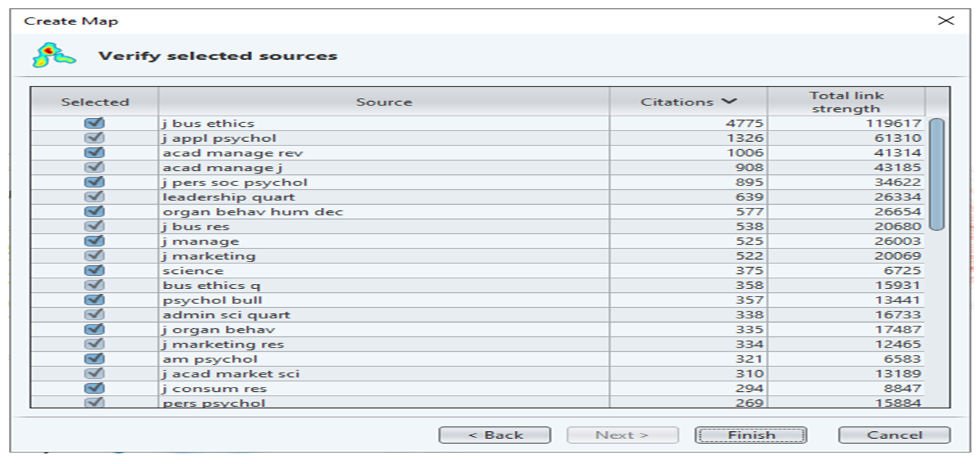Select the acad manage rev row
The height and width of the screenshot is (464, 980).
tap(477, 153)
